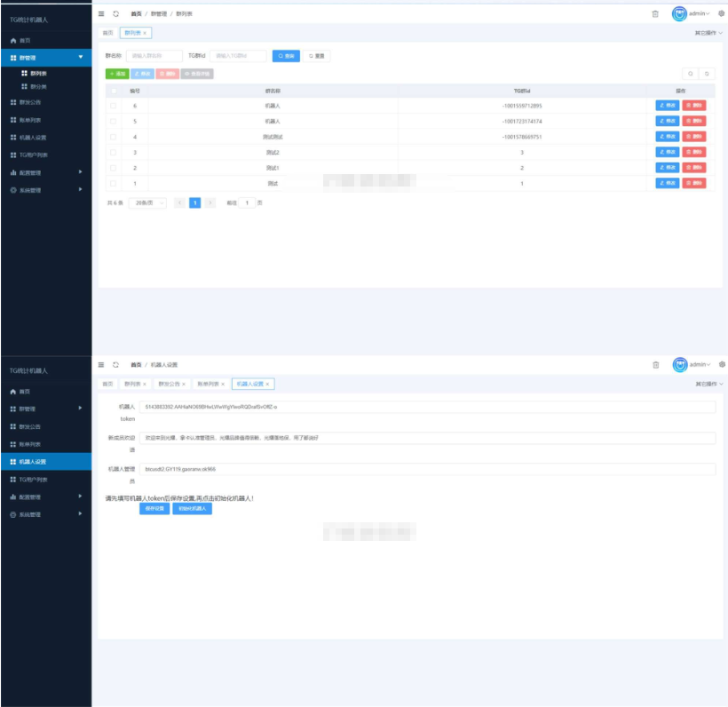Screen dimensions: 728x707
Task: Click the 初始化机器人 button
Action: (192, 509)
